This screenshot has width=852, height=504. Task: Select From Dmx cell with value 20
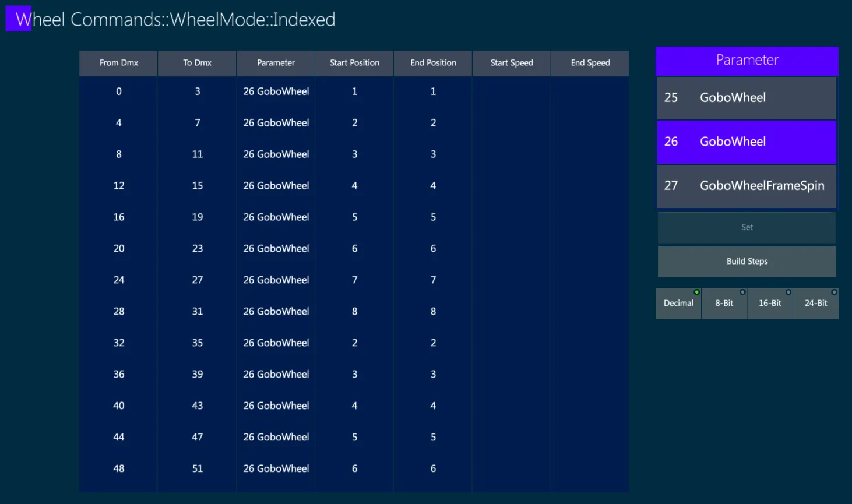119,249
